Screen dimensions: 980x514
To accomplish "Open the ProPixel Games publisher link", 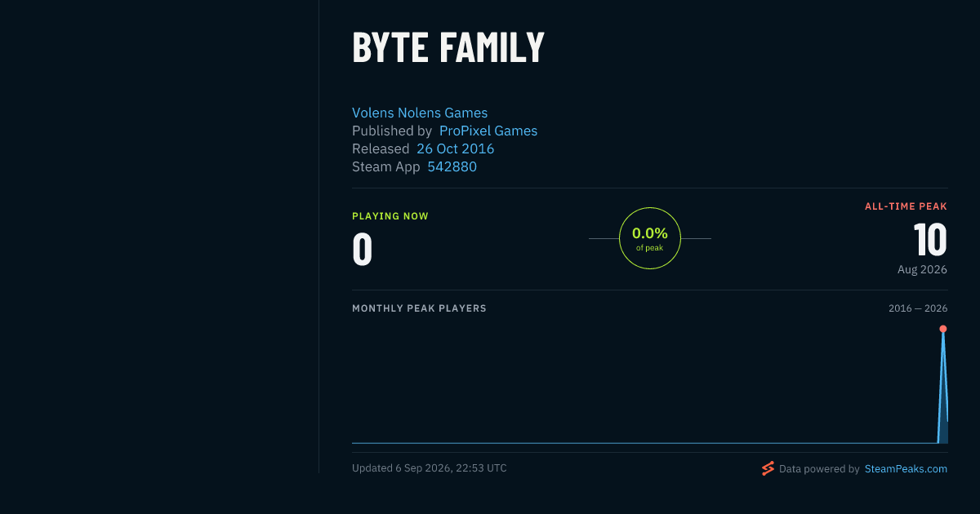I will [x=488, y=131].
